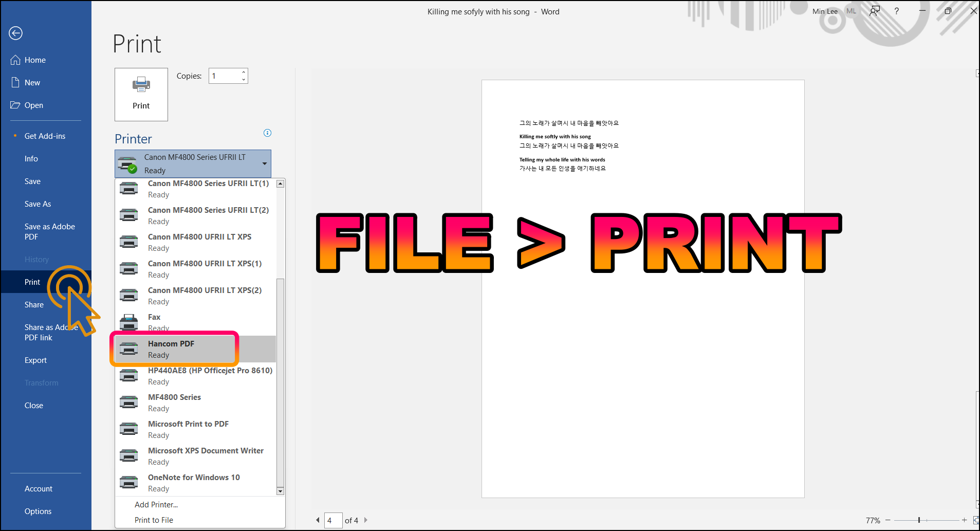Click the MF4800 Series printer icon
The height and width of the screenshot is (531, 980).
pyautogui.click(x=128, y=402)
